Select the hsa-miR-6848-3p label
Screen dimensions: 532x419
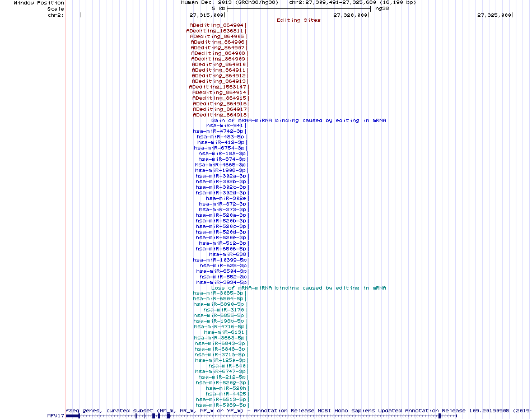(x=220, y=349)
